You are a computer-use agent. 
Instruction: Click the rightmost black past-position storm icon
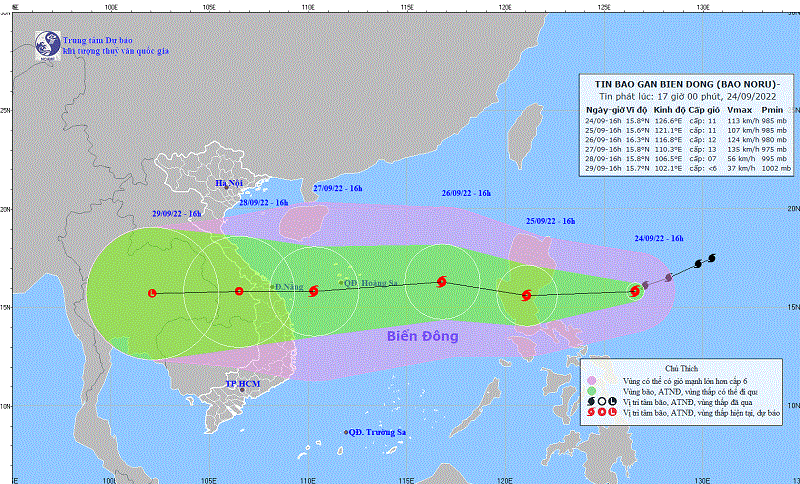point(712,258)
